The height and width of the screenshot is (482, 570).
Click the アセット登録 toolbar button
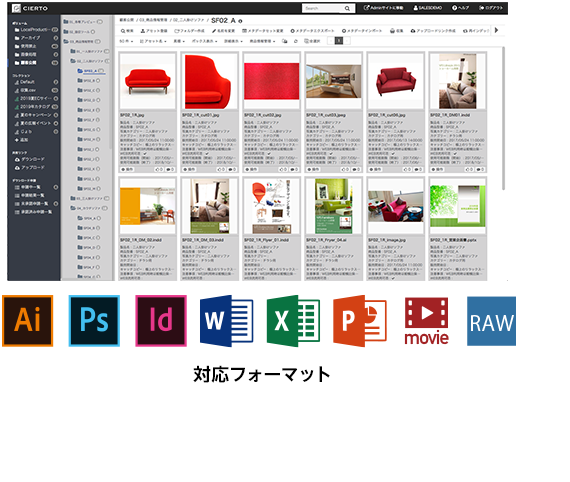click(154, 31)
